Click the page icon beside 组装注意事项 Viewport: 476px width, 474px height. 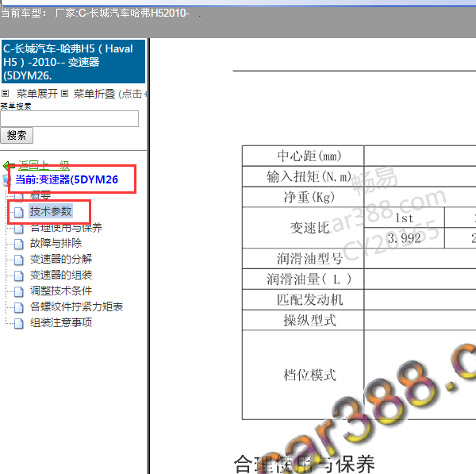[19, 323]
